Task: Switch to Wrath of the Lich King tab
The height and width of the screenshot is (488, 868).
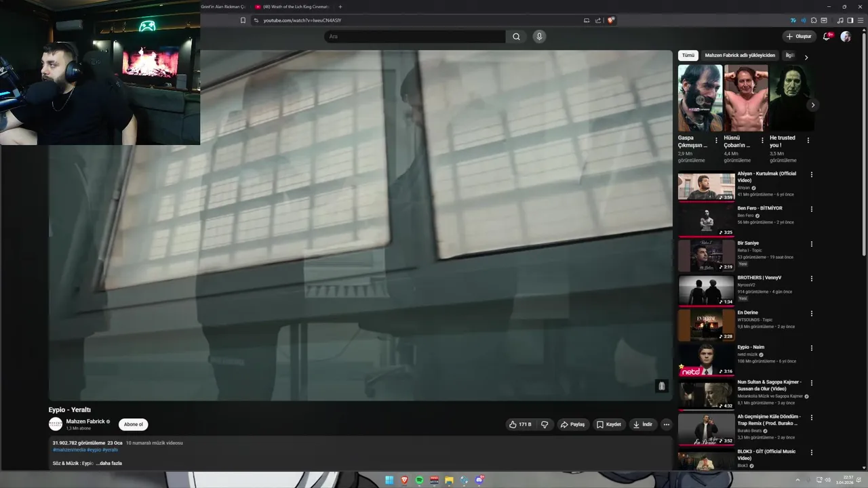Action: click(x=296, y=6)
